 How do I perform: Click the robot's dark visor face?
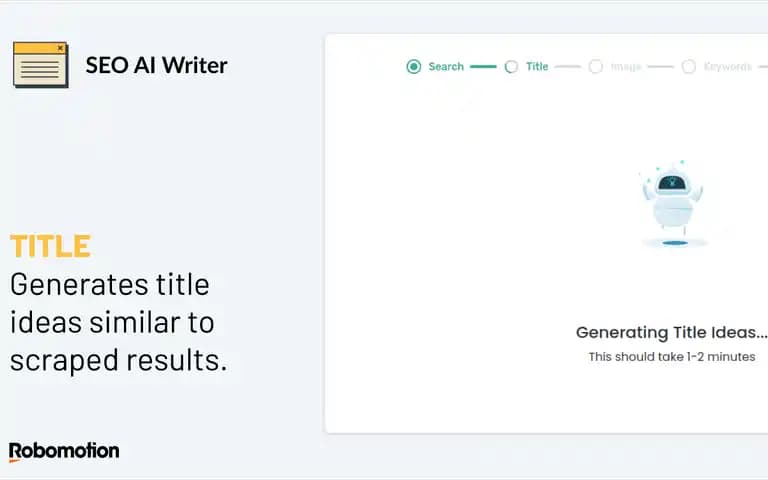point(672,184)
